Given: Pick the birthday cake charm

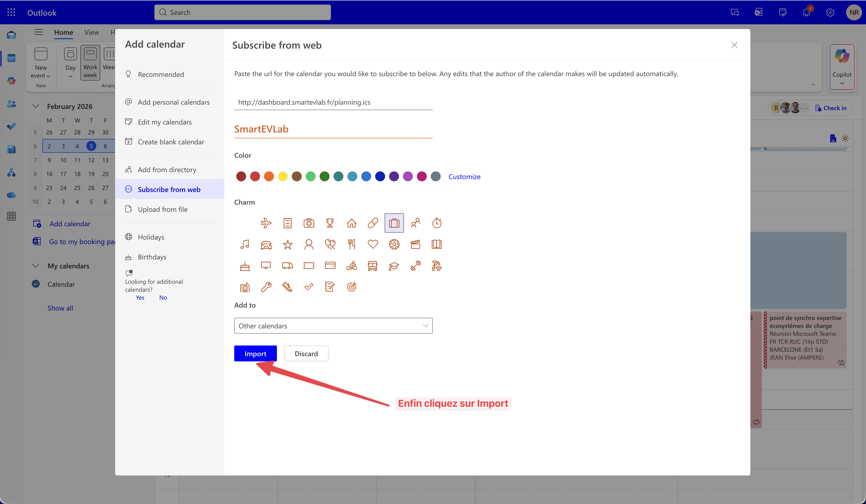Looking at the screenshot, I should tap(245, 266).
